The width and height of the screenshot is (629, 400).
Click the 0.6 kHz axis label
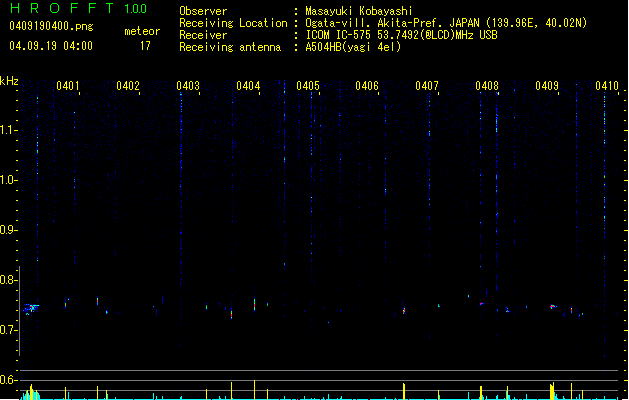(x=8, y=380)
